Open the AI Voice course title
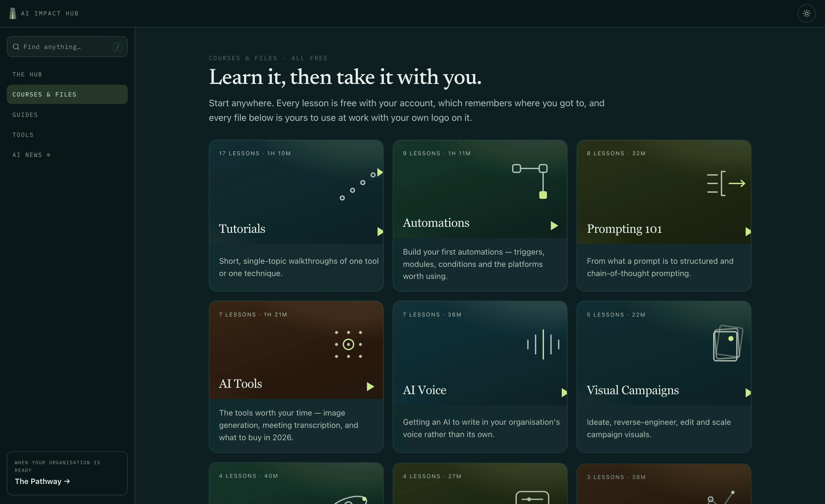 pos(425,390)
